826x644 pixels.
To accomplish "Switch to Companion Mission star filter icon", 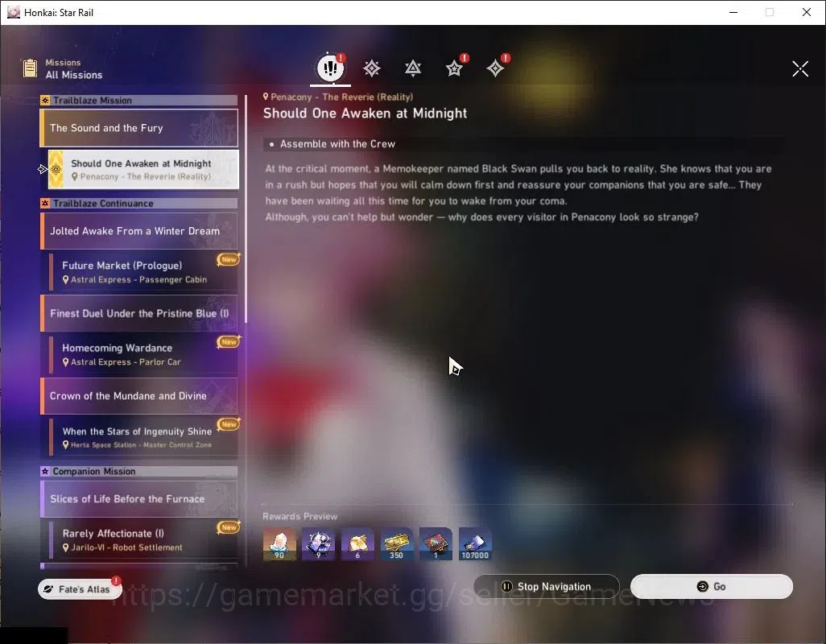I will (x=454, y=68).
